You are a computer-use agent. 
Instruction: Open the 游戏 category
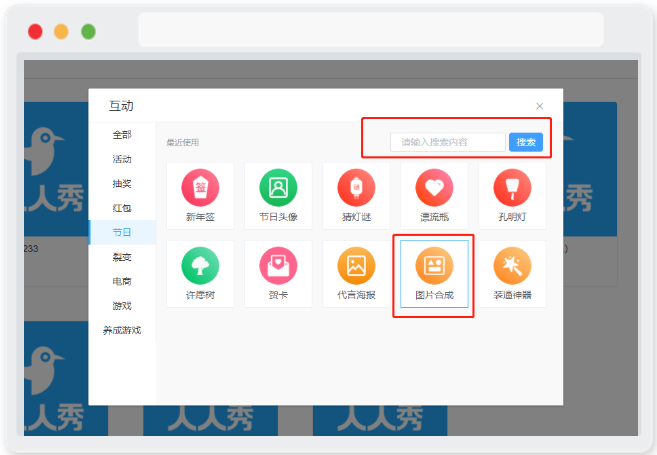tap(122, 306)
